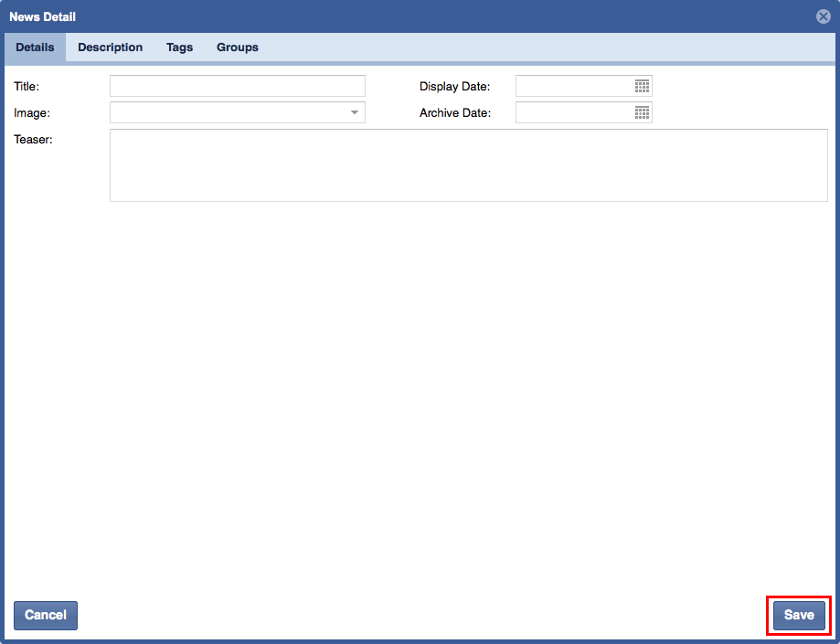Viewport: 840px width, 644px height.
Task: Click into the Archive Date input box
Action: coord(574,112)
